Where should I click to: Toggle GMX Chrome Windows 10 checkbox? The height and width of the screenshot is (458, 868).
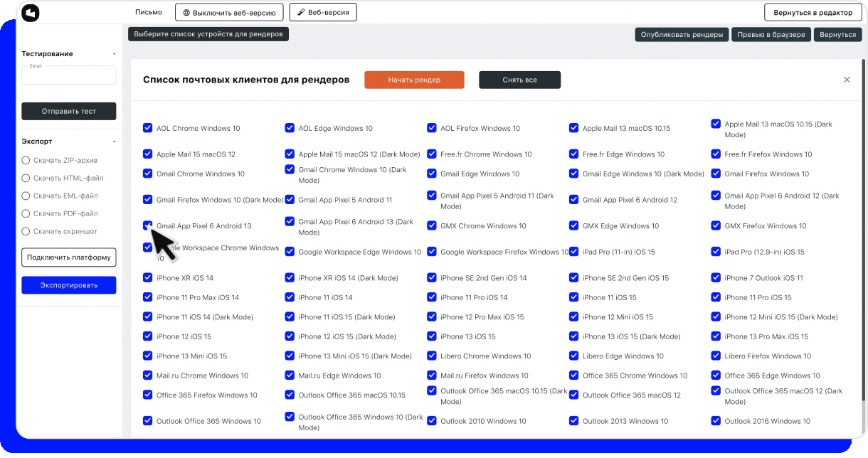pos(432,225)
